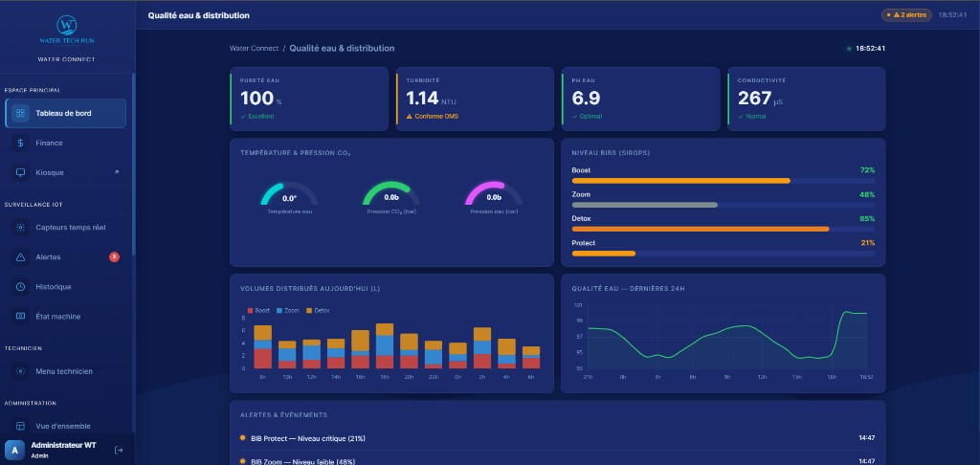The height and width of the screenshot is (465, 980).
Task: Go to Capteurs temps réel
Action: pyautogui.click(x=66, y=228)
